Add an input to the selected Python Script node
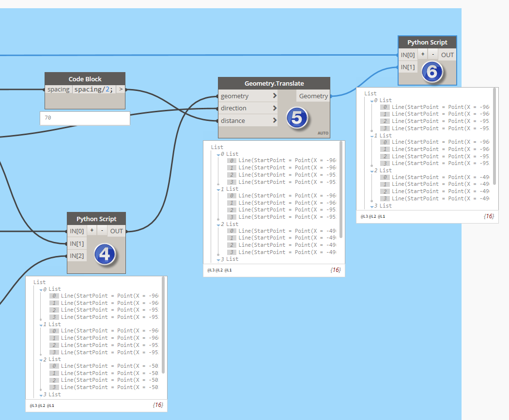The image size is (509, 420). (x=423, y=55)
